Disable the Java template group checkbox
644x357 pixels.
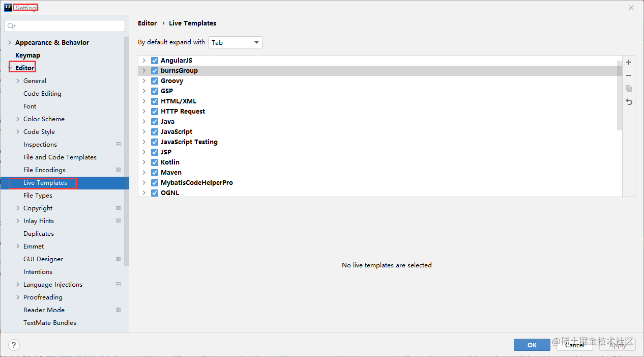coord(155,121)
